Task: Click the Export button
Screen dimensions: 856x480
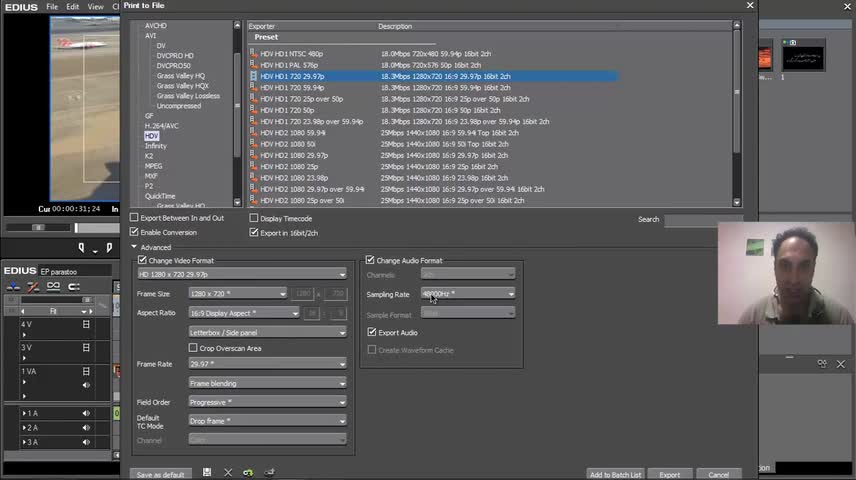Action: (x=669, y=475)
